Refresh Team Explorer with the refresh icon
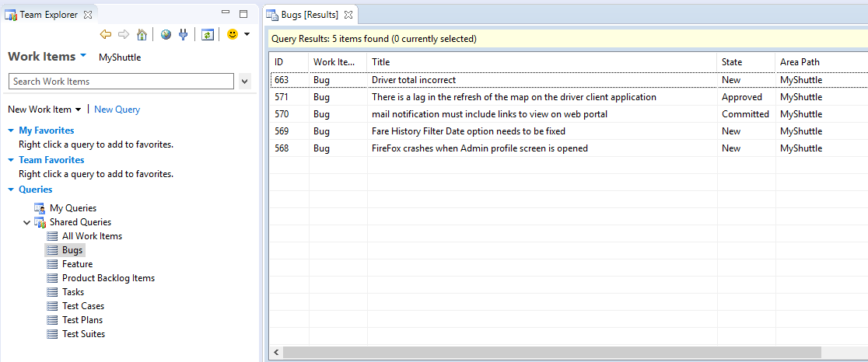Screen dimensions: 868x362 207,34
